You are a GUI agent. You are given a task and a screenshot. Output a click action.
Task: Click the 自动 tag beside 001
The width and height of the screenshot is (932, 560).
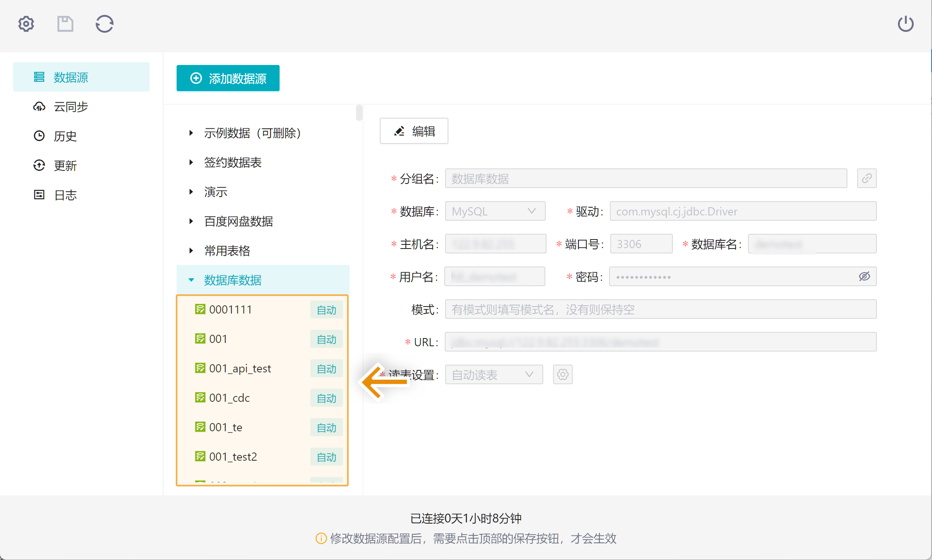click(327, 339)
